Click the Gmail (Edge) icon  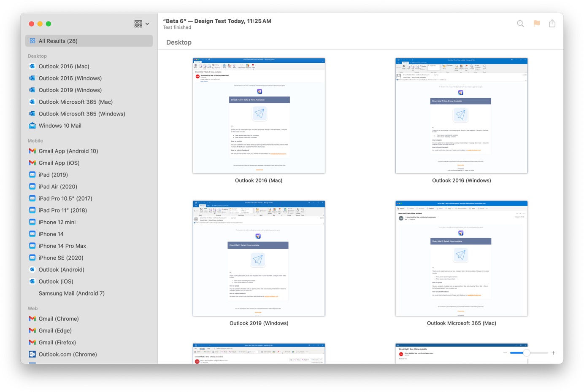point(32,330)
